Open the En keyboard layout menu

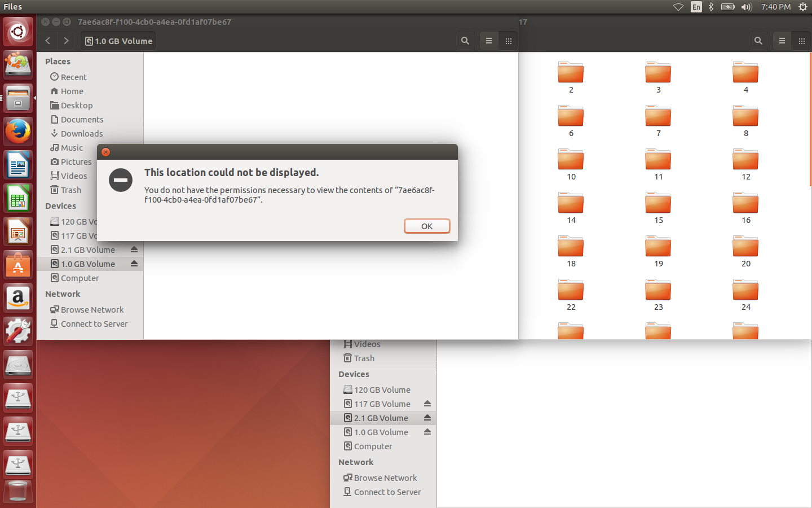point(696,7)
